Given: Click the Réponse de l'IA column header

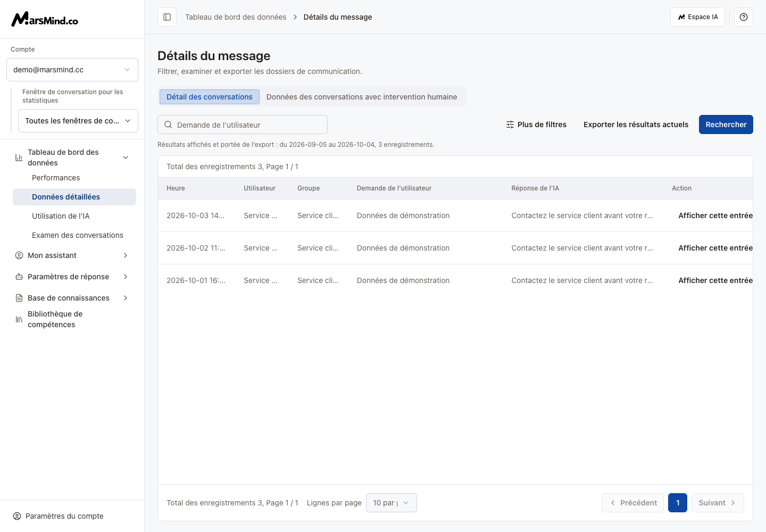Looking at the screenshot, I should (x=535, y=188).
